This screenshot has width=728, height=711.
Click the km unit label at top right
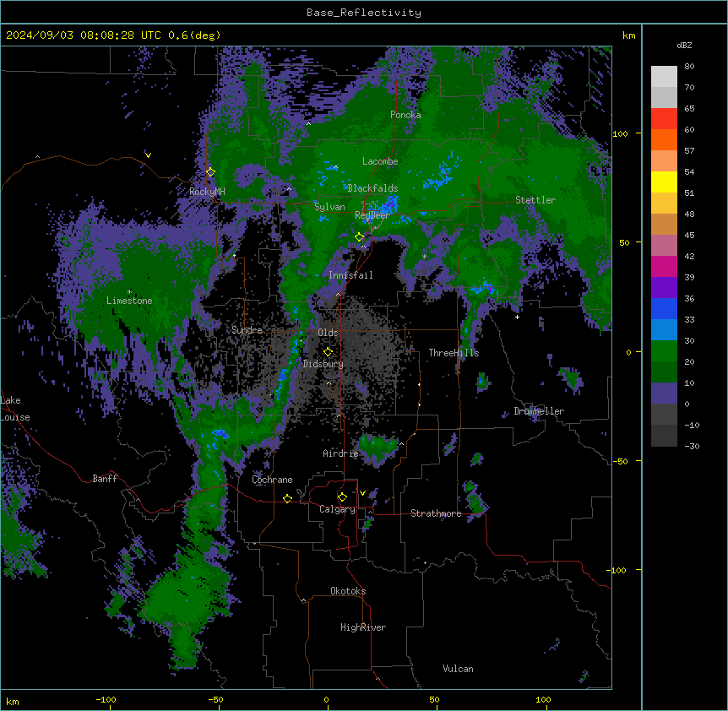point(629,35)
